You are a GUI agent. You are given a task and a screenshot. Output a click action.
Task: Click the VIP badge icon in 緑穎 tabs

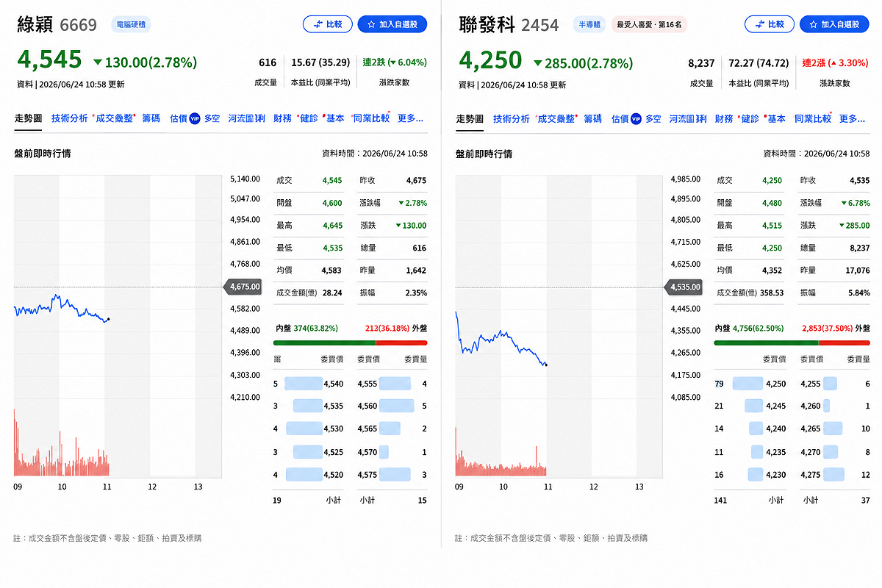[195, 118]
